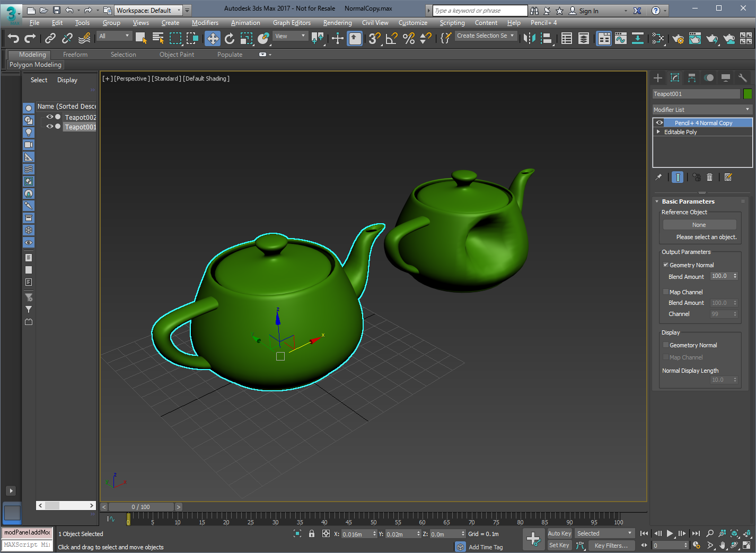Enable the Map Channel output checkbox
756x553 pixels.
point(665,292)
